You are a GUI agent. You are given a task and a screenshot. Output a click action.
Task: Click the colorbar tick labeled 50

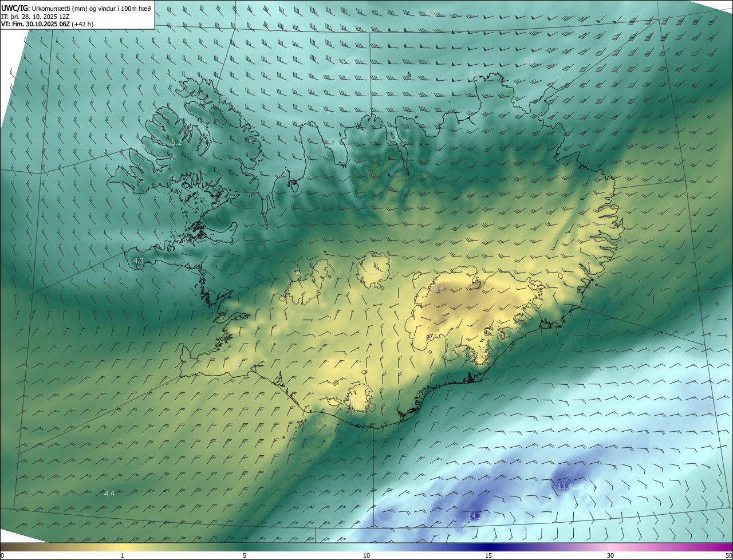click(728, 555)
